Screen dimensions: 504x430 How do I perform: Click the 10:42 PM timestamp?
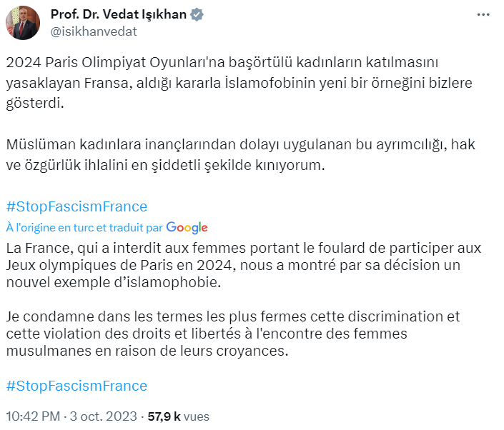click(31, 416)
